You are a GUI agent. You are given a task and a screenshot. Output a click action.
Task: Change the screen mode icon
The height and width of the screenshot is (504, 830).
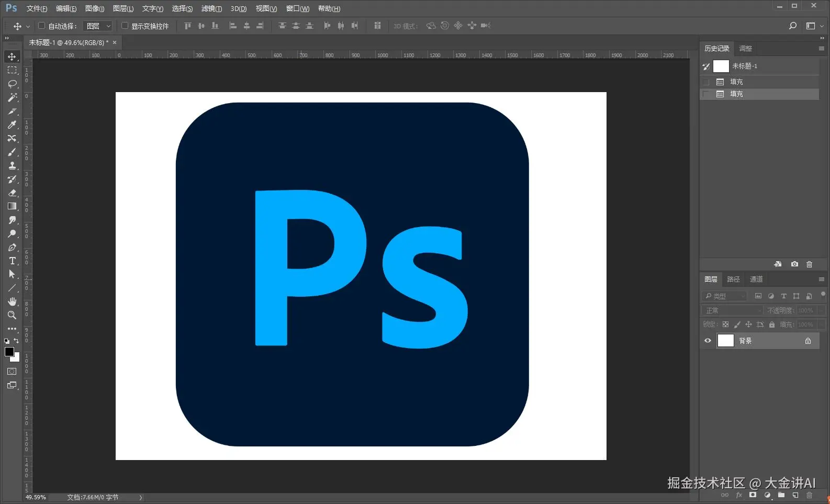pyautogui.click(x=12, y=385)
